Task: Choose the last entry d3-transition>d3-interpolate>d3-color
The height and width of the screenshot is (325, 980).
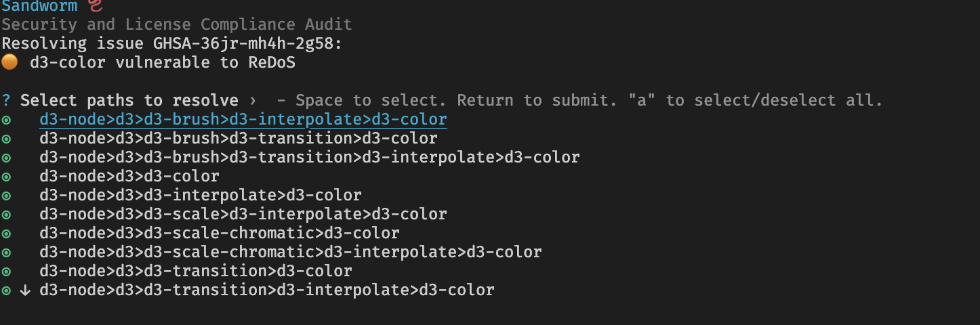Action: point(266,290)
